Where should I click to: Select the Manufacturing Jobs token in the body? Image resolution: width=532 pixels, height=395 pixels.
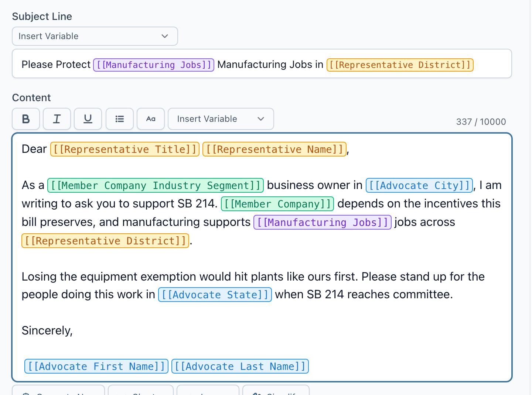(x=323, y=222)
